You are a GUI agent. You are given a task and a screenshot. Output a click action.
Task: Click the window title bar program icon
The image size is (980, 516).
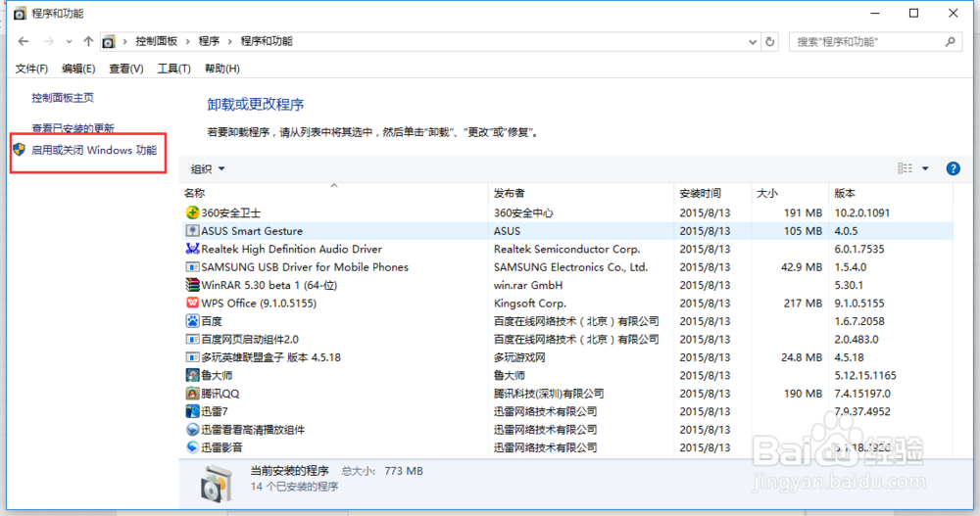(x=20, y=13)
